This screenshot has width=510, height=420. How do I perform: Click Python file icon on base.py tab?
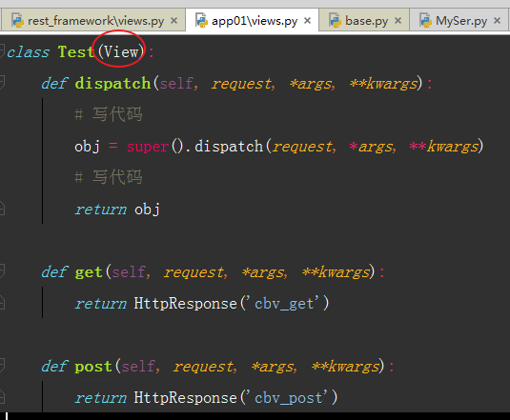pos(335,20)
